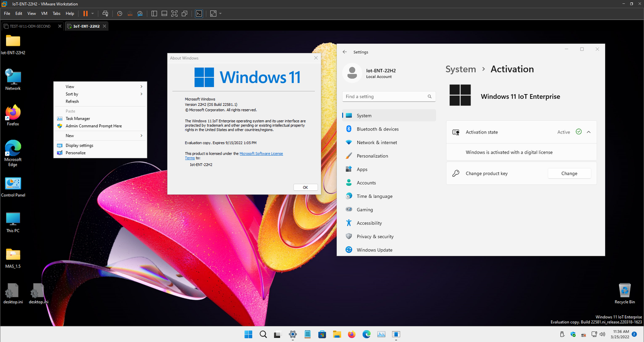Toggle the VMware library sidebar icon
Image resolution: width=644 pixels, height=342 pixels.
pyautogui.click(x=154, y=14)
